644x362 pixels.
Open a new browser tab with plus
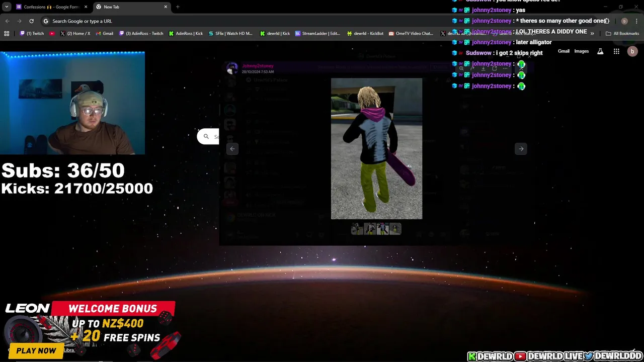point(178,7)
